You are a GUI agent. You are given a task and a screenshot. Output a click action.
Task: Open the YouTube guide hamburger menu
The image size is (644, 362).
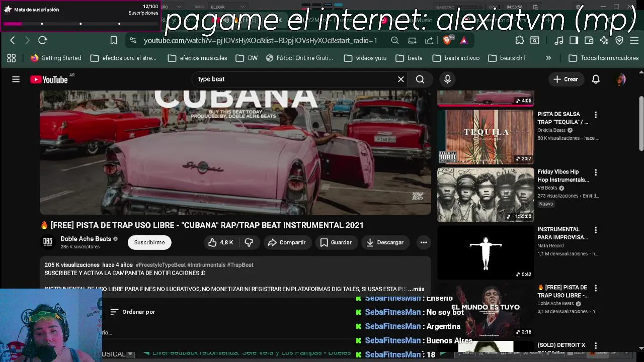16,79
